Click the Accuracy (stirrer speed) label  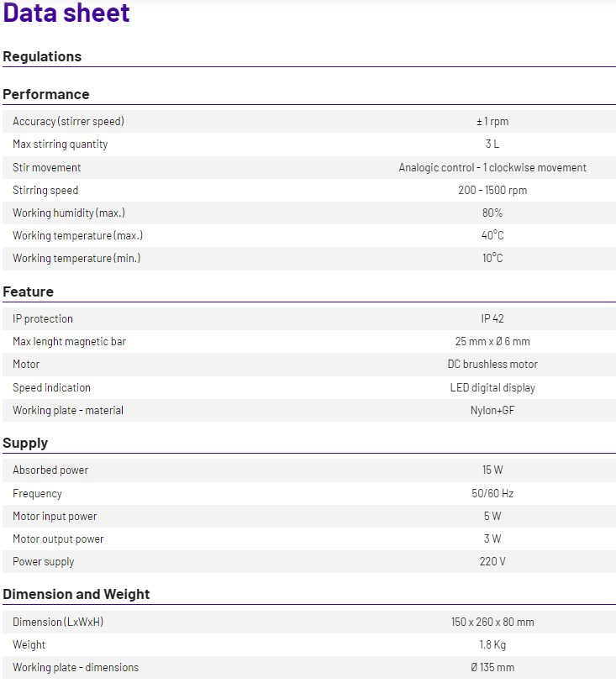68,121
